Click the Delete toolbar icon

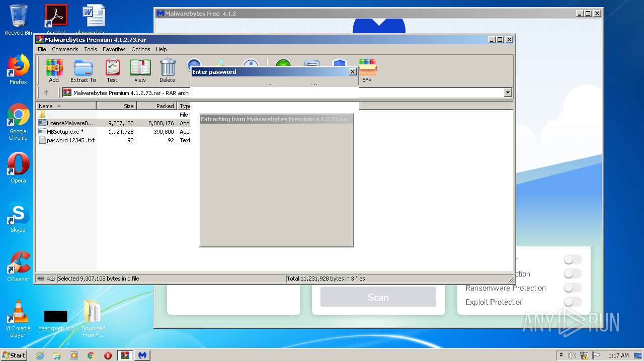tap(168, 71)
